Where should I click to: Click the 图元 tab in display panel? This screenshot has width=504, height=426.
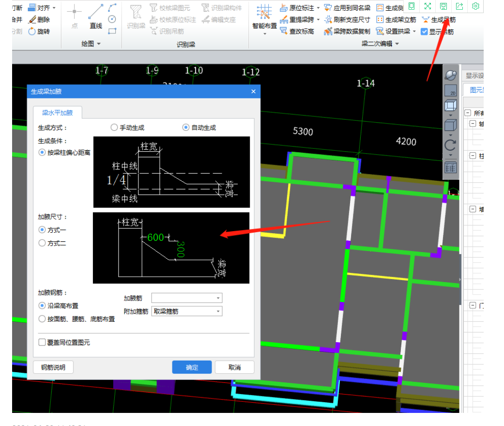[476, 90]
